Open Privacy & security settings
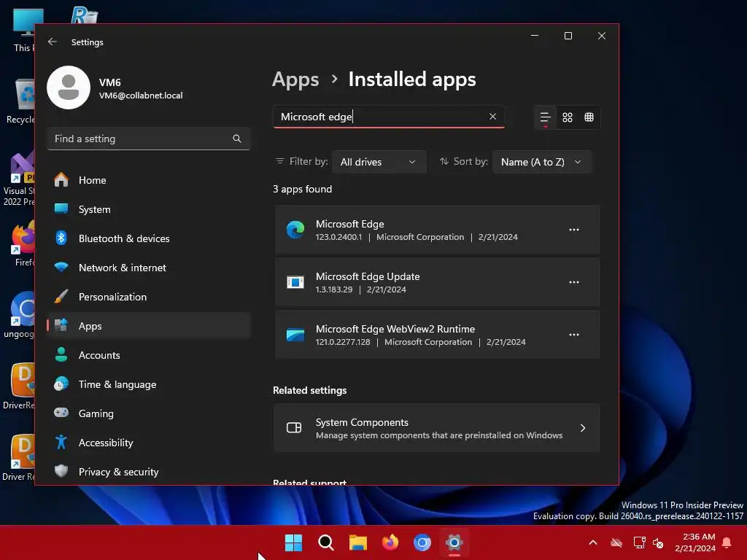 click(149, 472)
